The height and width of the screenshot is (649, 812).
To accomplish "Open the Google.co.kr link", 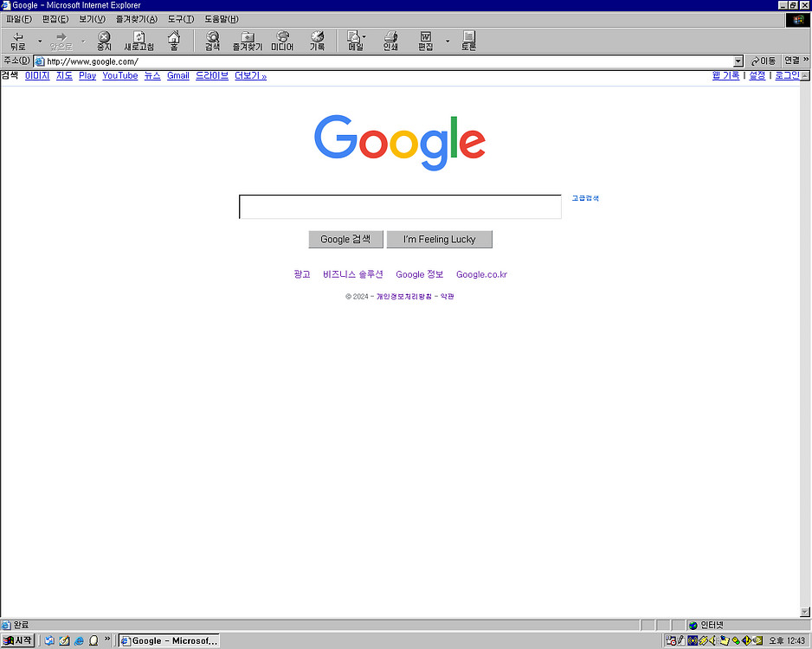I will click(x=481, y=274).
